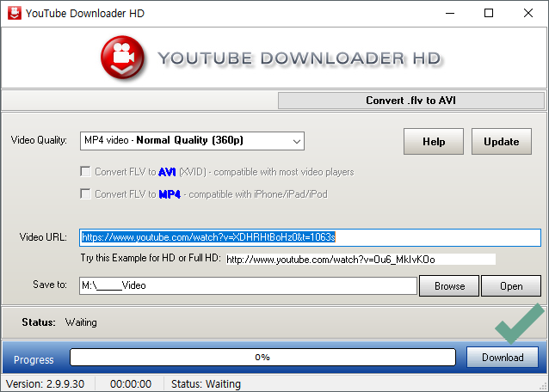549x392 pixels.
Task: Click the Save to label
Action: click(50, 285)
